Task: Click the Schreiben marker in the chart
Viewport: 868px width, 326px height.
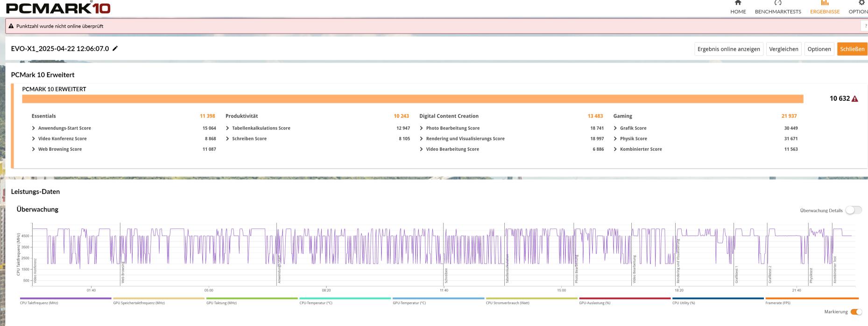Action: pos(446,276)
